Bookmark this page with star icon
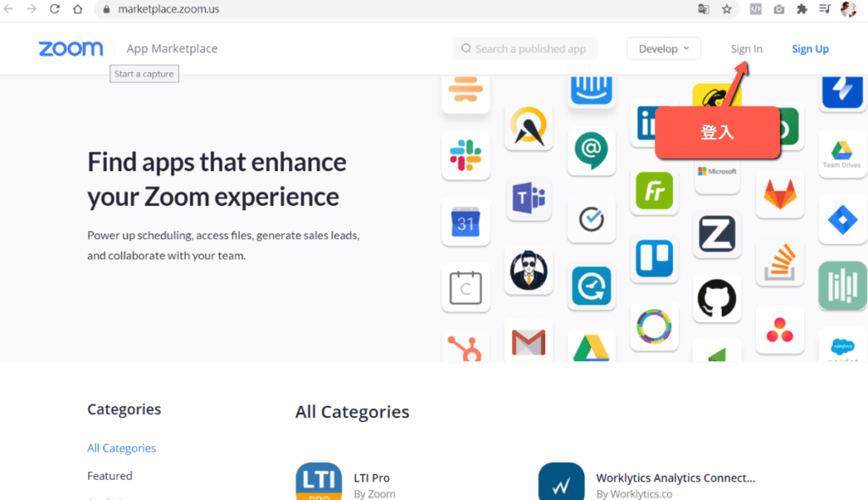The image size is (868, 500). (726, 8)
